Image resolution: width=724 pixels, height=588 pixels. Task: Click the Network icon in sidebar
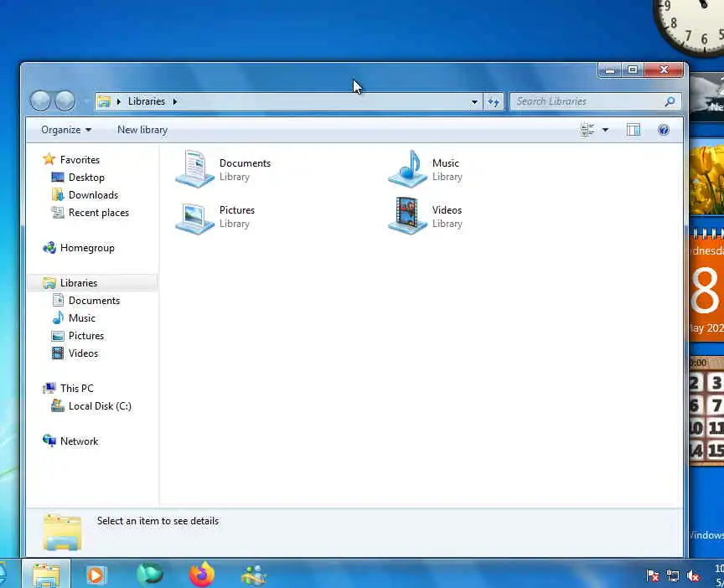click(x=49, y=441)
